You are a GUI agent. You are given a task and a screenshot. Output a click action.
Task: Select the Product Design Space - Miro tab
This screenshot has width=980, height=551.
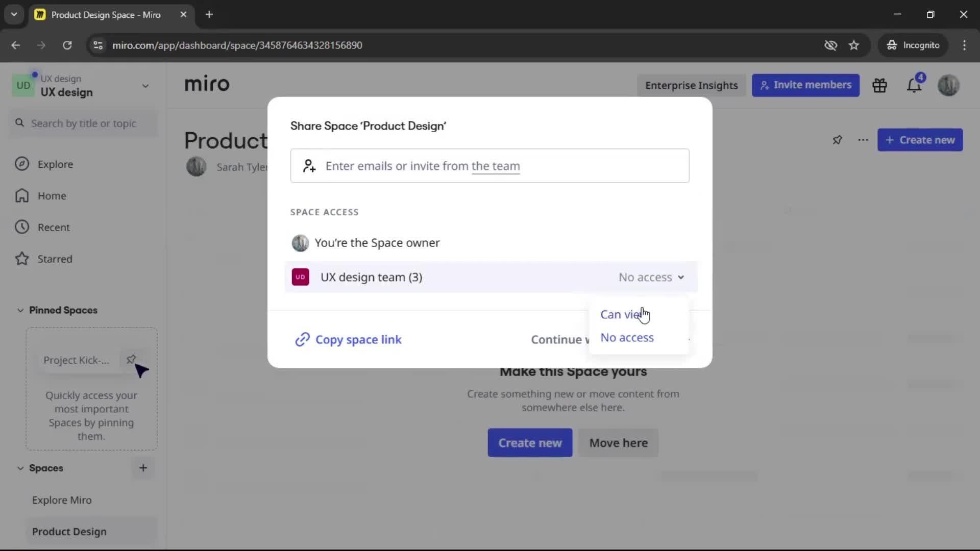click(111, 15)
